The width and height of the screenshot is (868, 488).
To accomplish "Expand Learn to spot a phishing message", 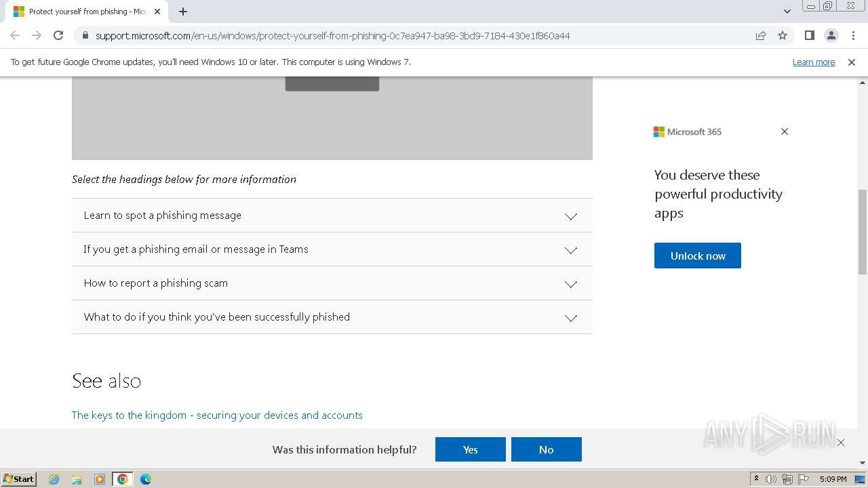I will (332, 216).
